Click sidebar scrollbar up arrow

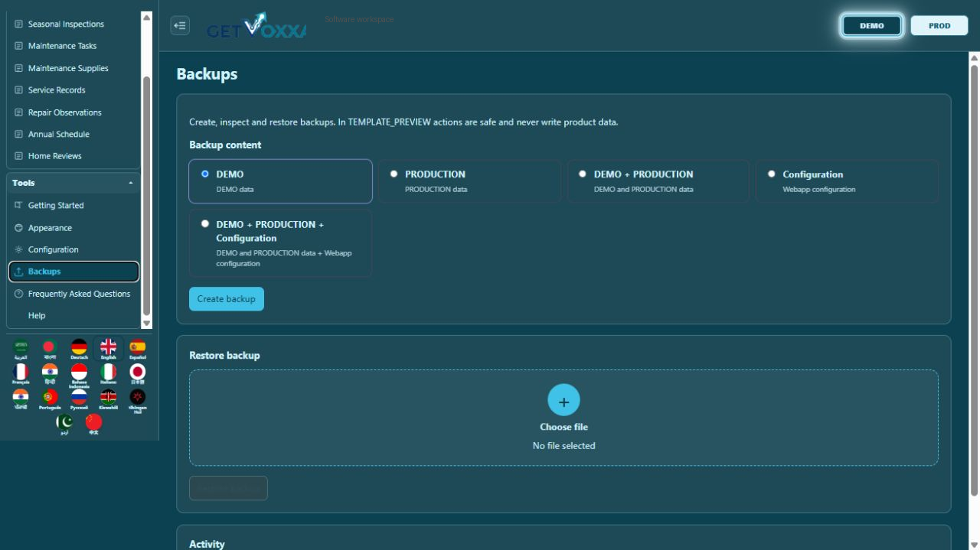147,16
